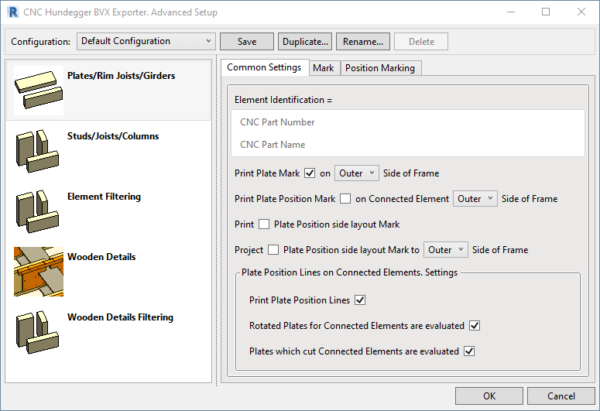Image resolution: width=600 pixels, height=411 pixels.
Task: Minimize the Advanced Setup window
Action: coord(511,12)
